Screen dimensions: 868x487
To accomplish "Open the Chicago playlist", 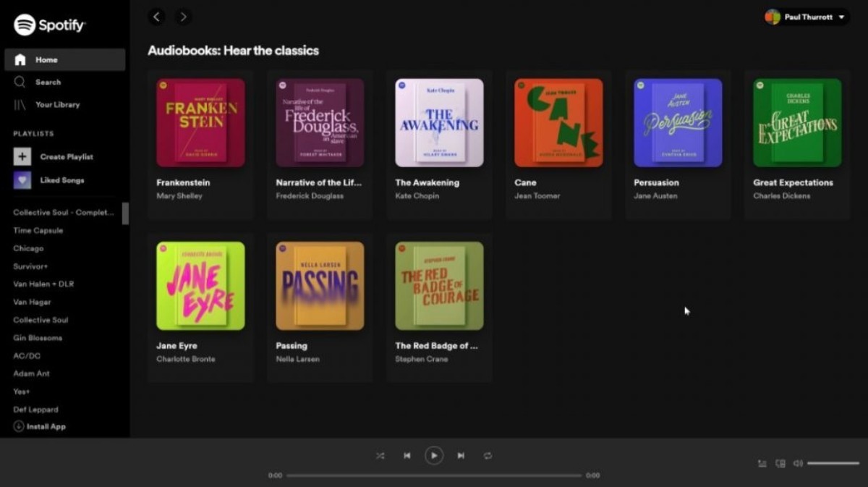I will click(28, 248).
